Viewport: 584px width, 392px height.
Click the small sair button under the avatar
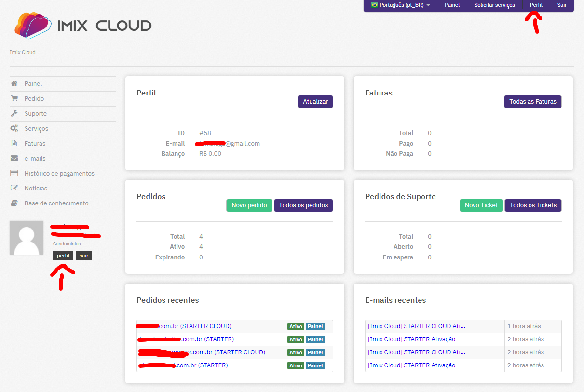(x=84, y=256)
